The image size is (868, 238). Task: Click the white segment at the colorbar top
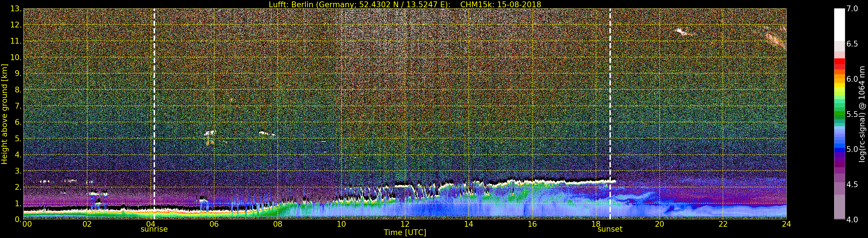coord(839,25)
